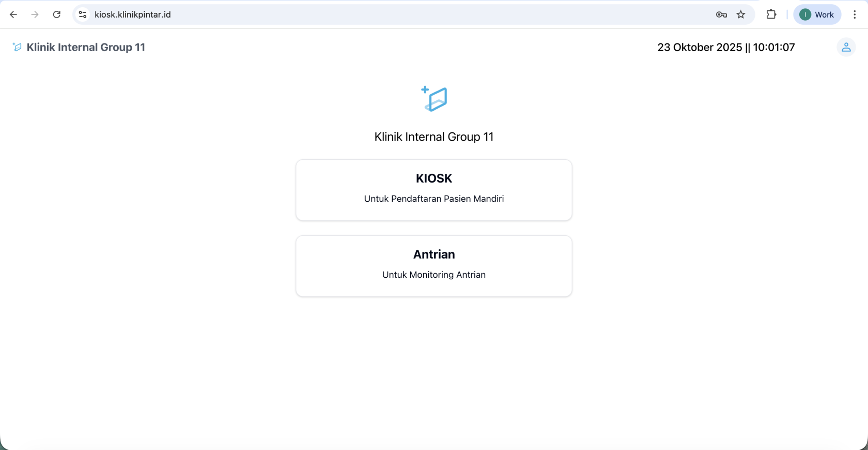Click 'Untuk Monitoring Antrian' text
Viewport: 868px width, 450px height.
pyautogui.click(x=434, y=275)
